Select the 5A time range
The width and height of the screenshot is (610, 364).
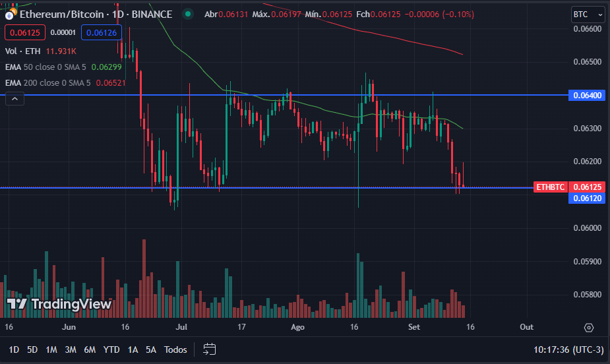click(151, 349)
